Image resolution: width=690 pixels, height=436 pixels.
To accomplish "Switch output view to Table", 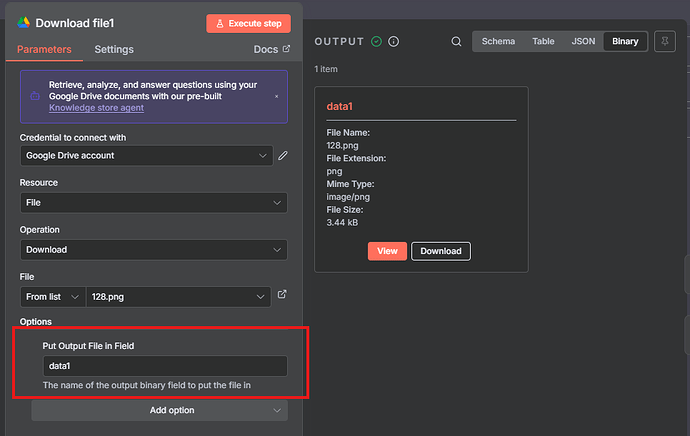I will 543,42.
